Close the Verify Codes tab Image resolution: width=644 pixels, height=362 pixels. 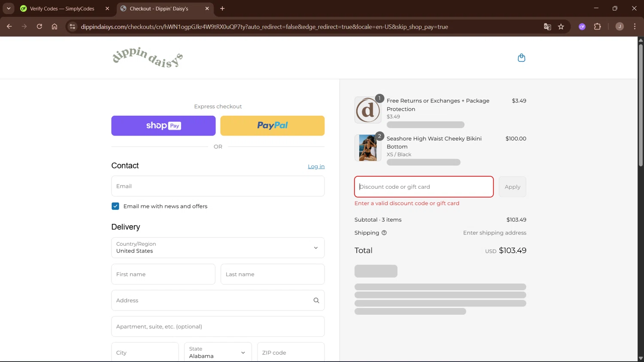pyautogui.click(x=107, y=9)
